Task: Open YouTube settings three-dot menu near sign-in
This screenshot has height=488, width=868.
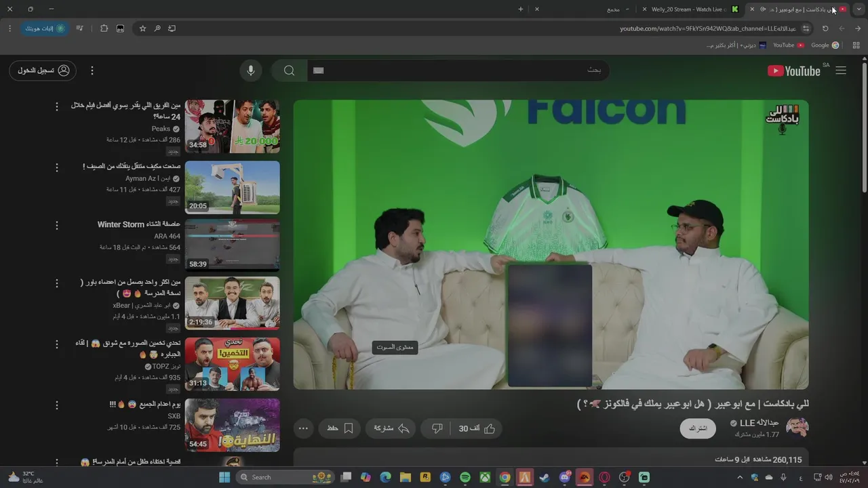Action: (x=92, y=70)
